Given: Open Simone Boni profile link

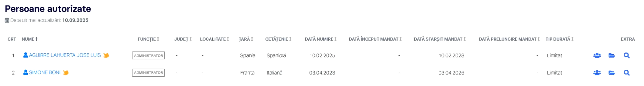Looking at the screenshot, I should point(44,72).
